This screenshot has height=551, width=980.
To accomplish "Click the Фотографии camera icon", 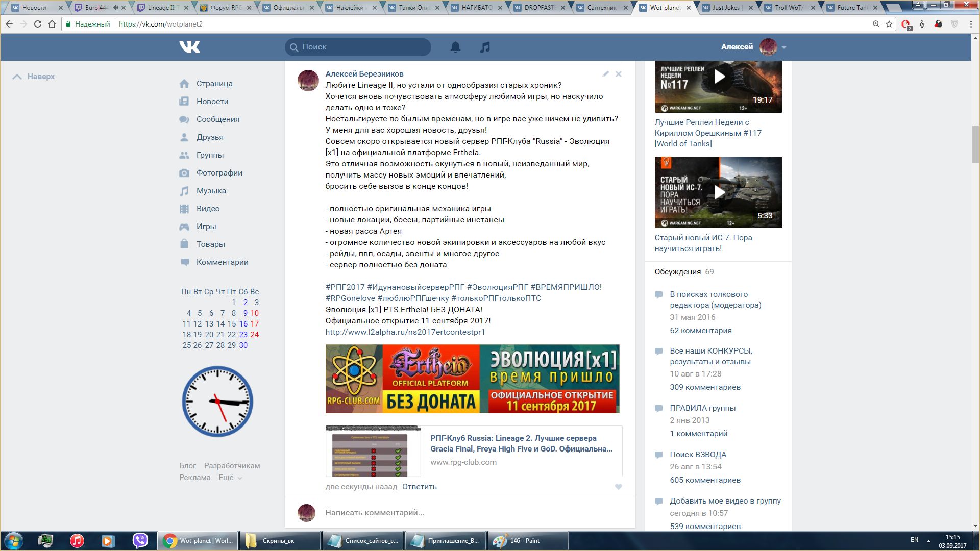I will click(x=184, y=173).
